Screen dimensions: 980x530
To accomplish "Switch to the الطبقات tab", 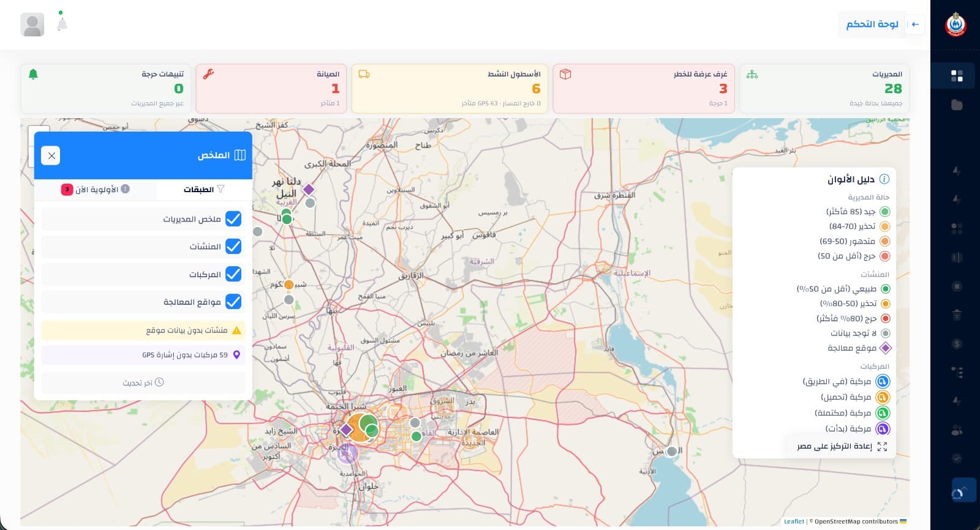I will [204, 190].
